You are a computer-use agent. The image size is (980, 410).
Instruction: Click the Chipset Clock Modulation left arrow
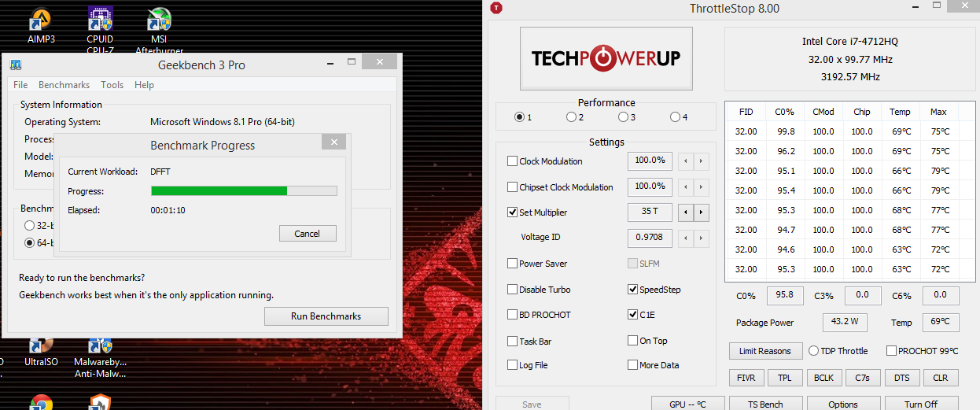[x=686, y=187]
